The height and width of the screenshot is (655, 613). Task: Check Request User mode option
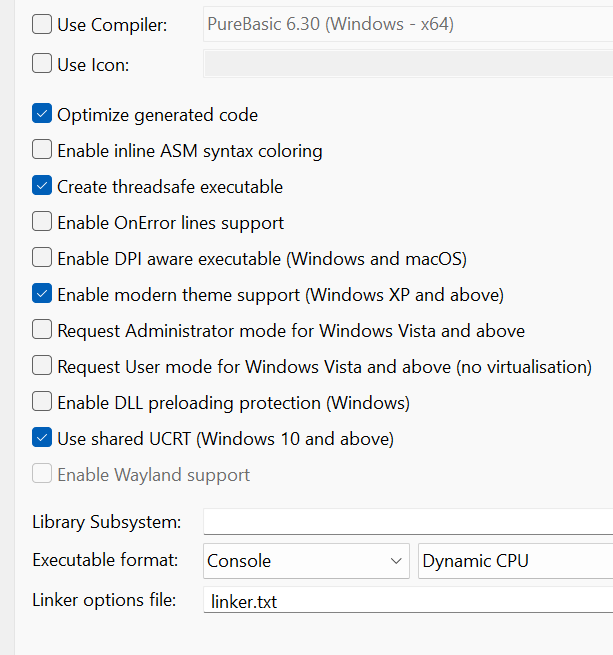tap(42, 367)
